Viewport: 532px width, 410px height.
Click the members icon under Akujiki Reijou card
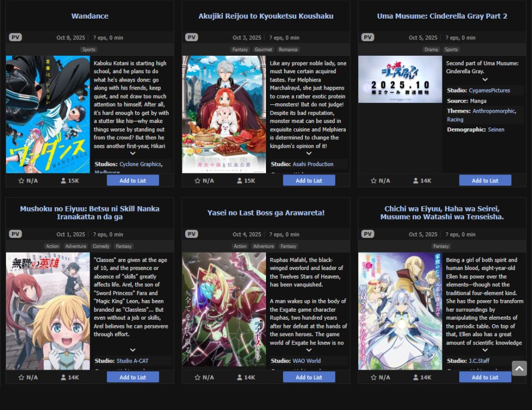point(240,181)
